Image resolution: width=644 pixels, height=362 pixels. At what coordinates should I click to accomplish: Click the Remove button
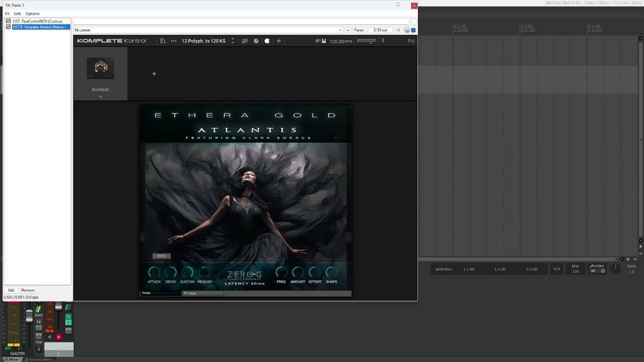click(28, 290)
